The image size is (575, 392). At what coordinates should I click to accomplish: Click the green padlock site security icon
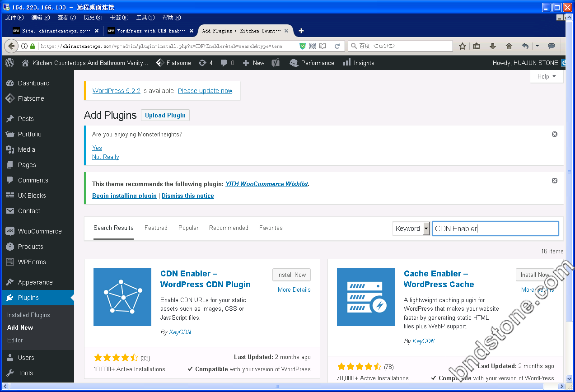tap(32, 46)
